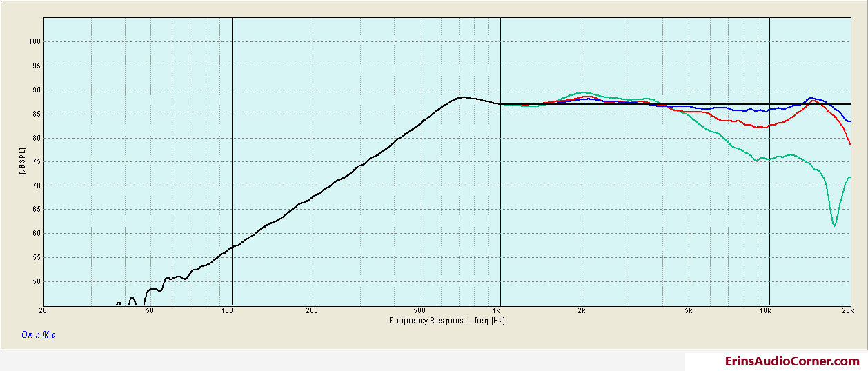The image size is (868, 371).
Task: Click the 75 dB y-axis value
Action: [38, 162]
